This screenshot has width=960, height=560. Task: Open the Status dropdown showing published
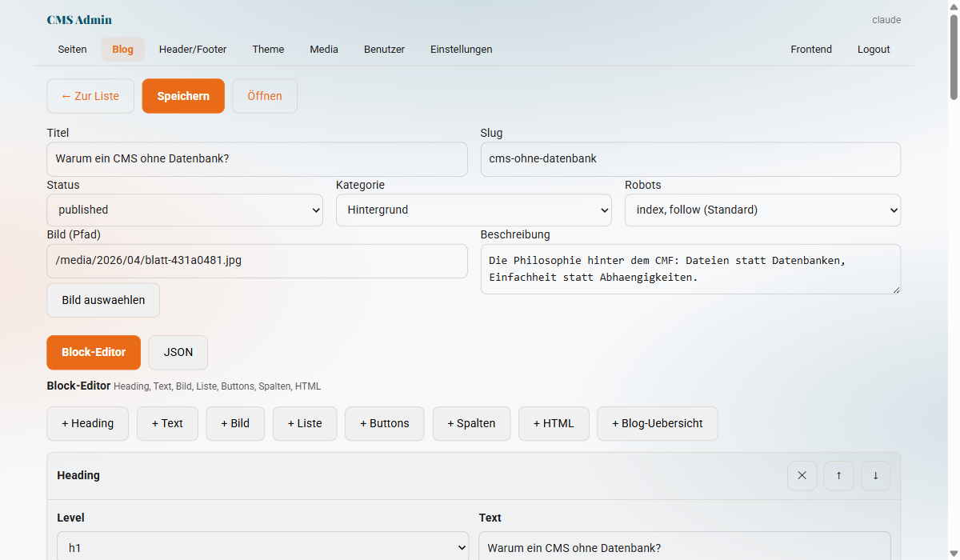click(184, 210)
